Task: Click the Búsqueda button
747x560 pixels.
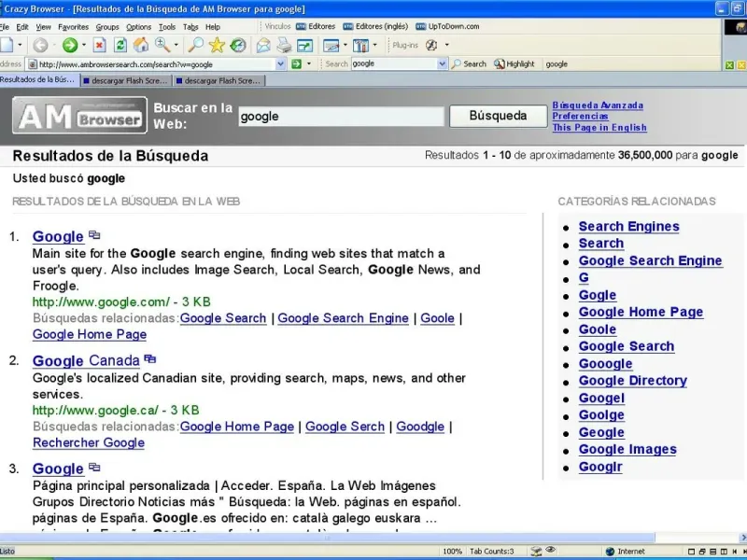Action: pyautogui.click(x=499, y=116)
